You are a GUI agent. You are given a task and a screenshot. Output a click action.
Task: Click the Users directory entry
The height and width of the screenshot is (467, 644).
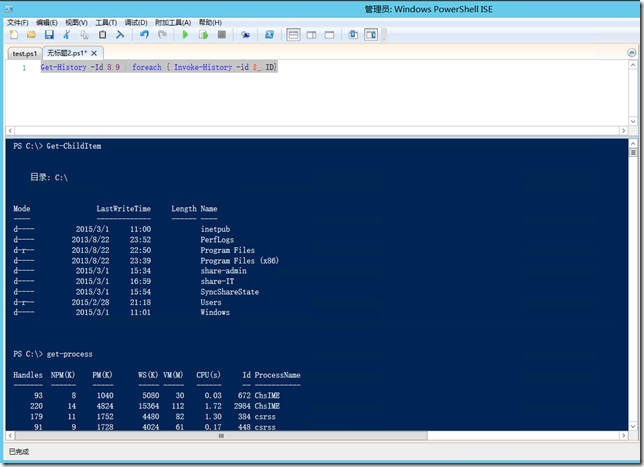[211, 302]
